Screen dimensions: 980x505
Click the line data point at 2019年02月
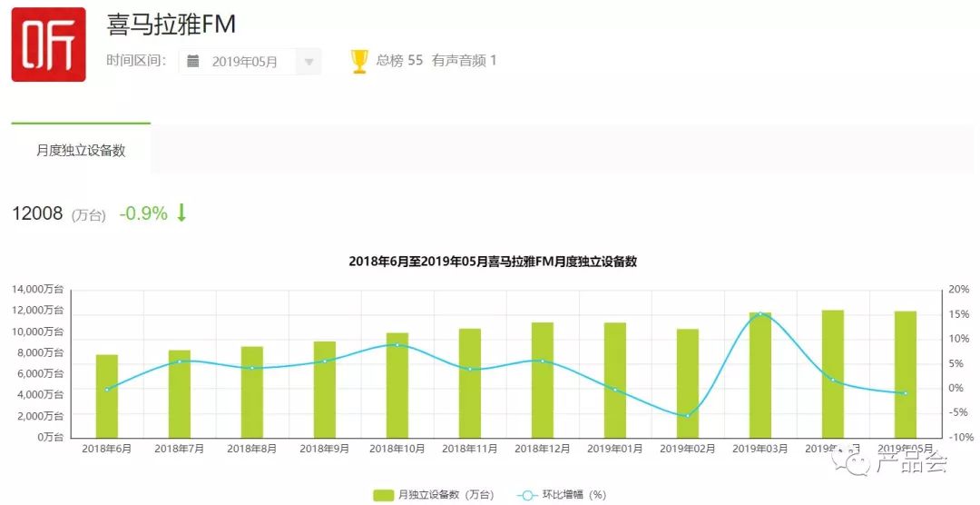[x=688, y=416]
